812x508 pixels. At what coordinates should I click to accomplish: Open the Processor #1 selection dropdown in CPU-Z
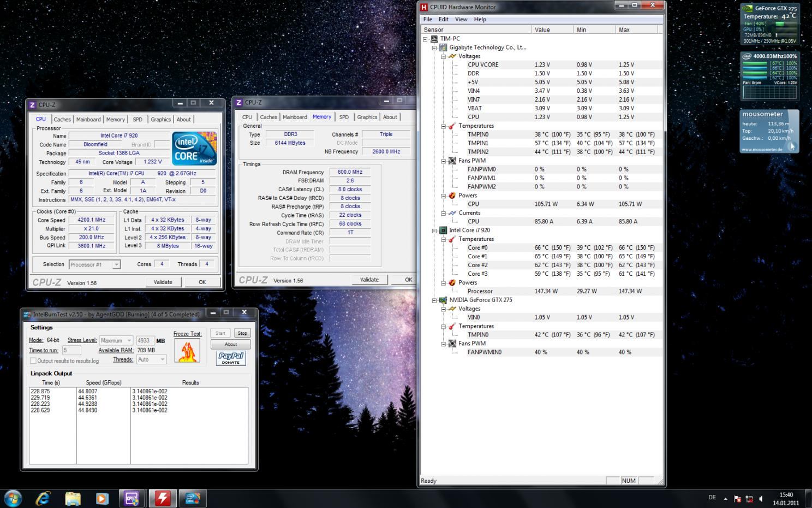[x=94, y=264]
